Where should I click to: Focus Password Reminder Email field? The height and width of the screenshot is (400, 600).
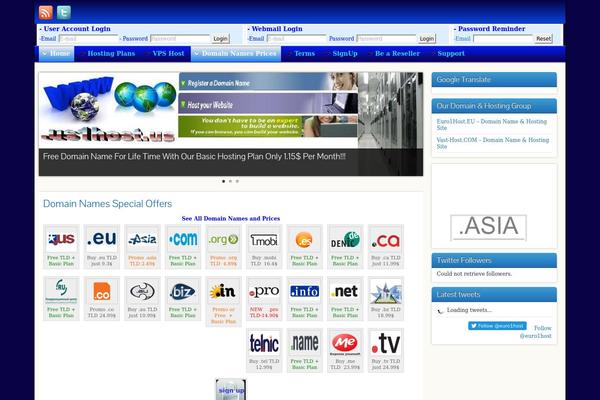503,39
